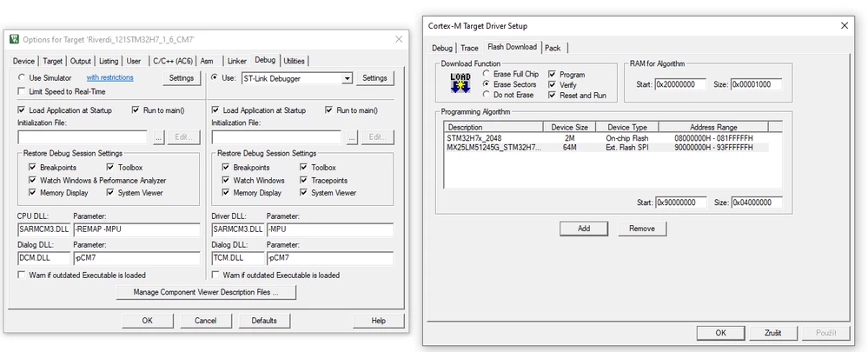Select Erase Full Chip option
This screenshot has height=352, width=868.
pyautogui.click(x=486, y=74)
